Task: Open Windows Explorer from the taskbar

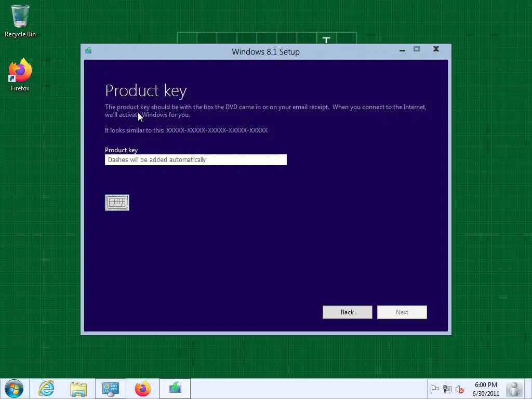Action: point(78,389)
